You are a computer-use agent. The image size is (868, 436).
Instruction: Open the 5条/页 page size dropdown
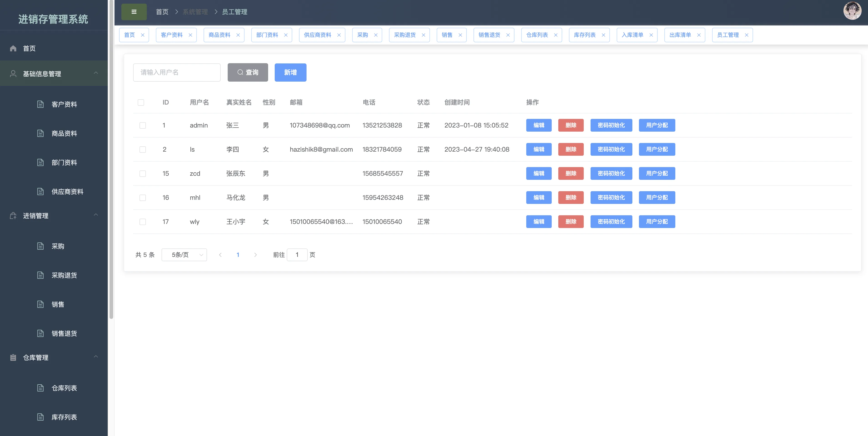[184, 255]
